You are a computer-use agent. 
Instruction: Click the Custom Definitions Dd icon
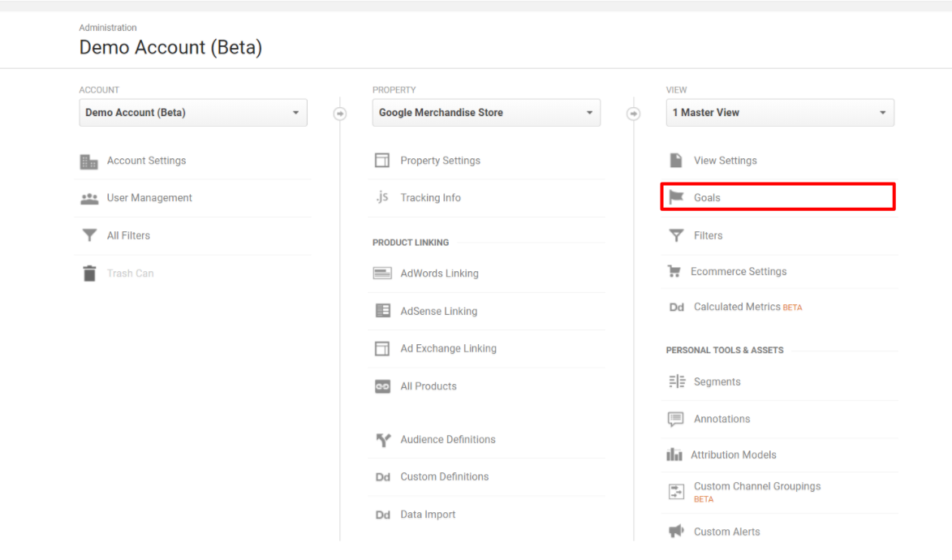(382, 477)
